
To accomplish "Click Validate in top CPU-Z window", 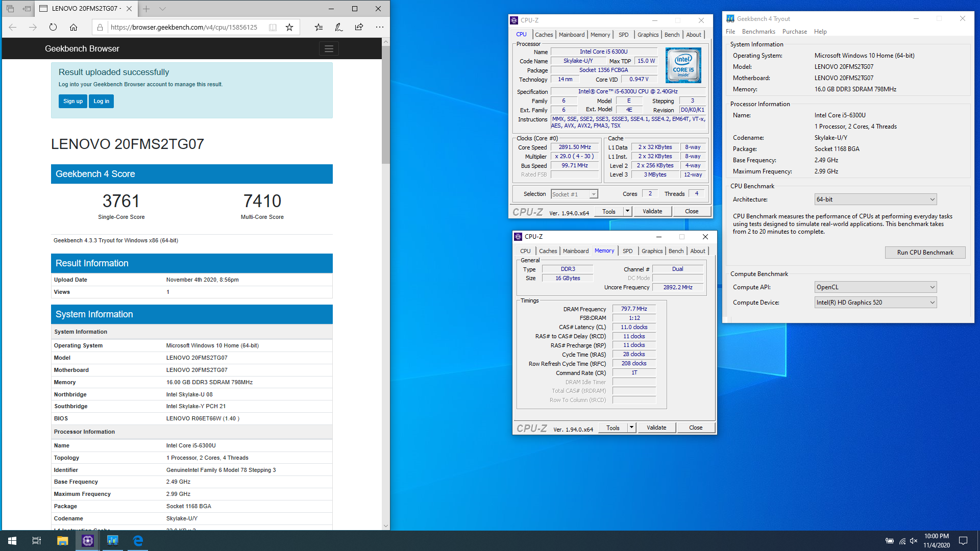I will 652,211.
